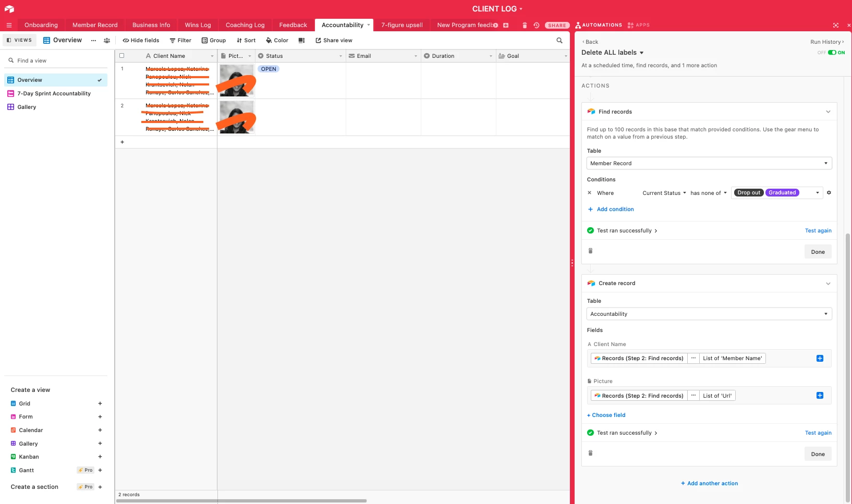Open the Group toolbar option
The width and height of the screenshot is (852, 504).
coord(214,40)
